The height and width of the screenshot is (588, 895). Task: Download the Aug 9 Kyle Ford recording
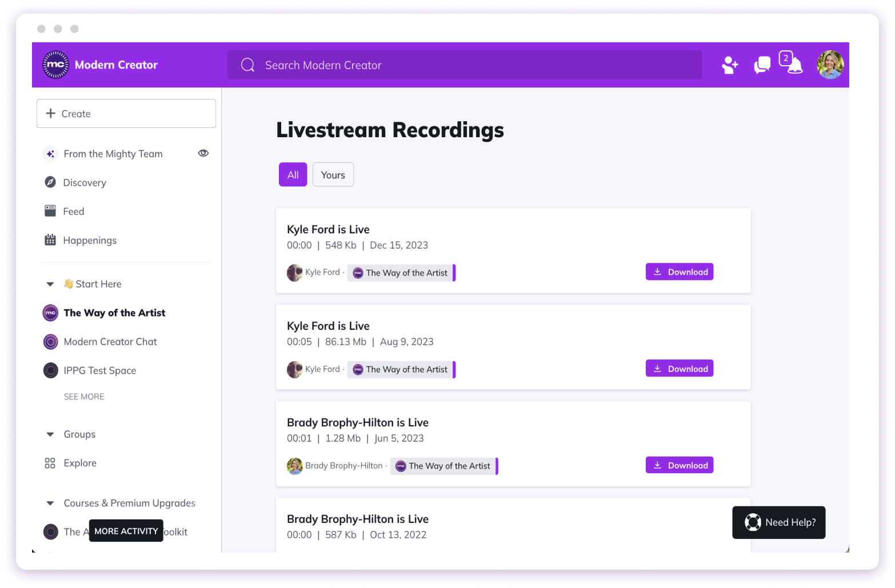click(x=679, y=368)
